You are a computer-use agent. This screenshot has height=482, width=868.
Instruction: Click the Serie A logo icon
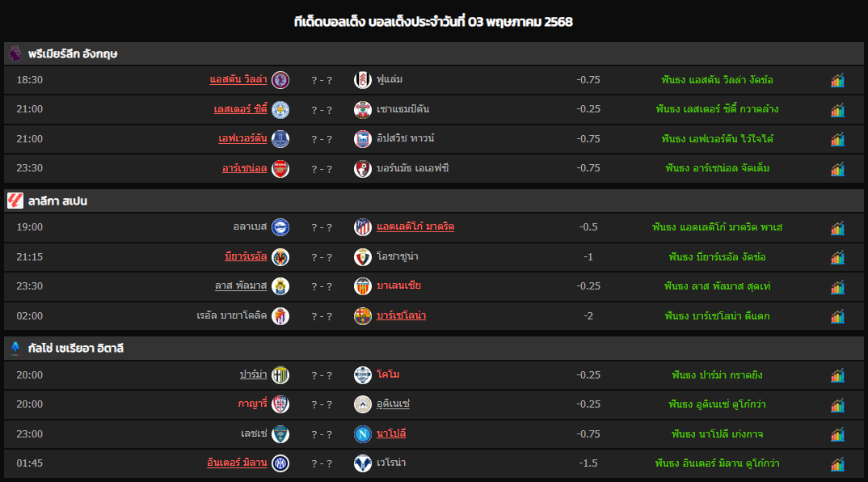pyautogui.click(x=15, y=348)
